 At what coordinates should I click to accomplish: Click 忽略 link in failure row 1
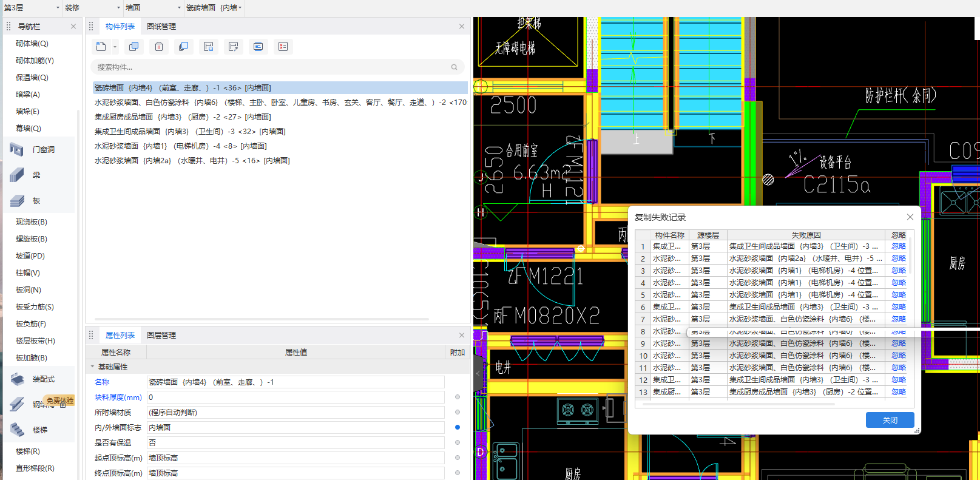[x=898, y=246]
